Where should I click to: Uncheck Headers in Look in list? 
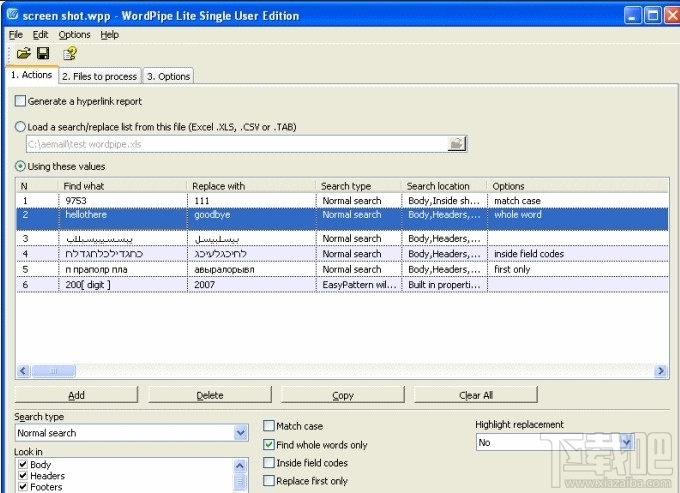(x=23, y=476)
